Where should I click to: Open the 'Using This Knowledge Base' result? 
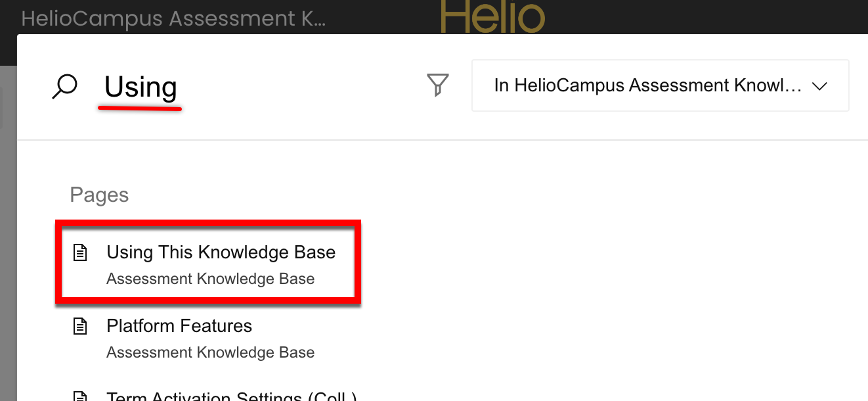(x=221, y=252)
